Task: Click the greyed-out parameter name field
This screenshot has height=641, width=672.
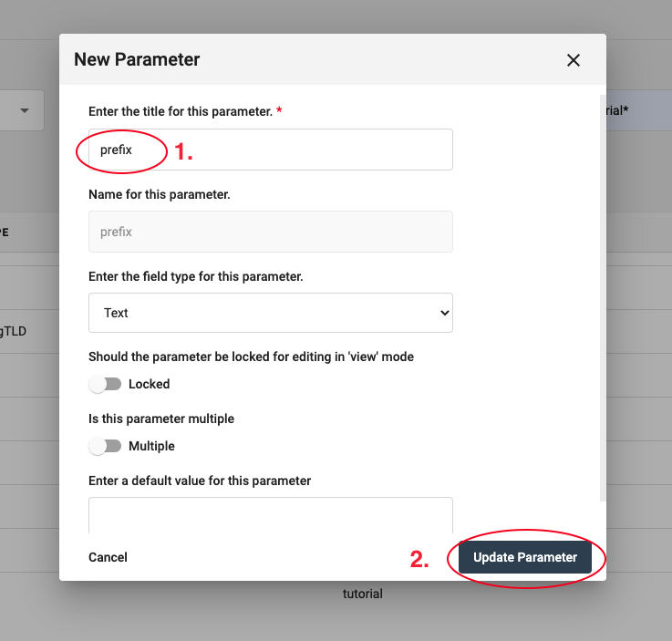Action: point(271,232)
